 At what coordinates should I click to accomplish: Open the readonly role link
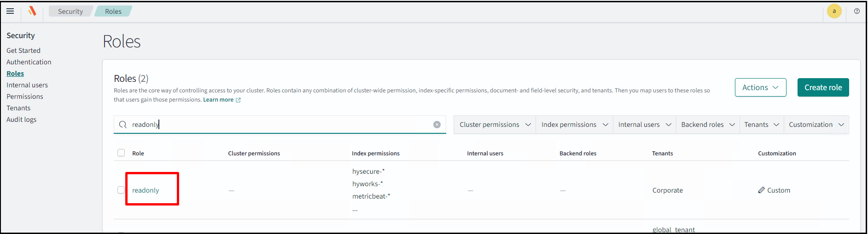146,190
